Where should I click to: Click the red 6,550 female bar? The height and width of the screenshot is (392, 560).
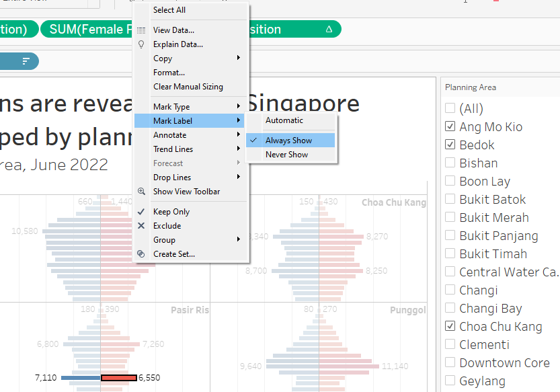(119, 378)
